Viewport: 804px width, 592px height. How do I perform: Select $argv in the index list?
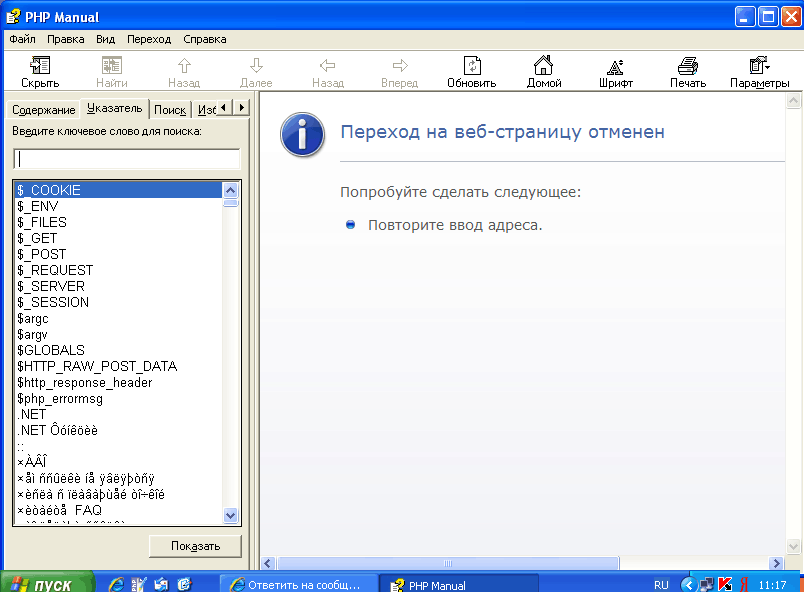(118, 334)
